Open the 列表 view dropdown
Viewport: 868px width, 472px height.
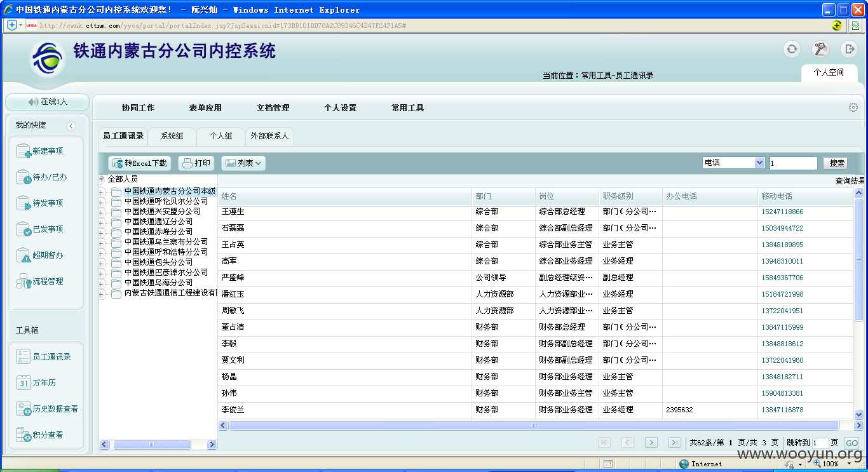243,163
